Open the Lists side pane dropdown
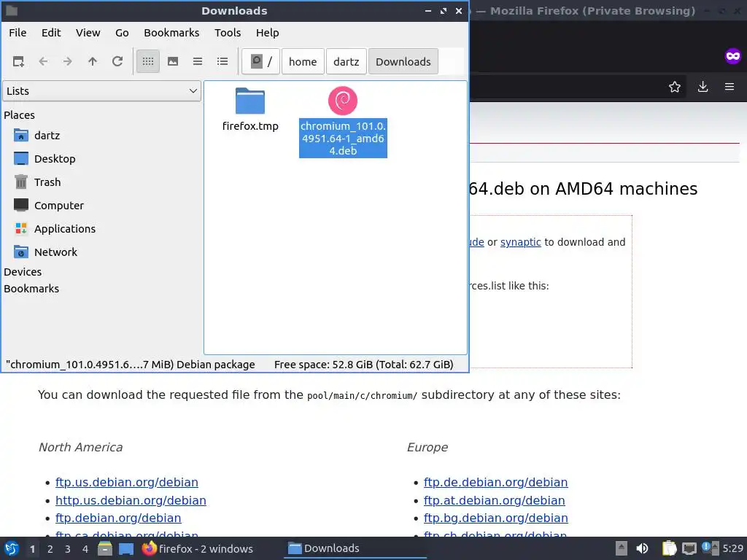The height and width of the screenshot is (560, 747). tap(102, 91)
